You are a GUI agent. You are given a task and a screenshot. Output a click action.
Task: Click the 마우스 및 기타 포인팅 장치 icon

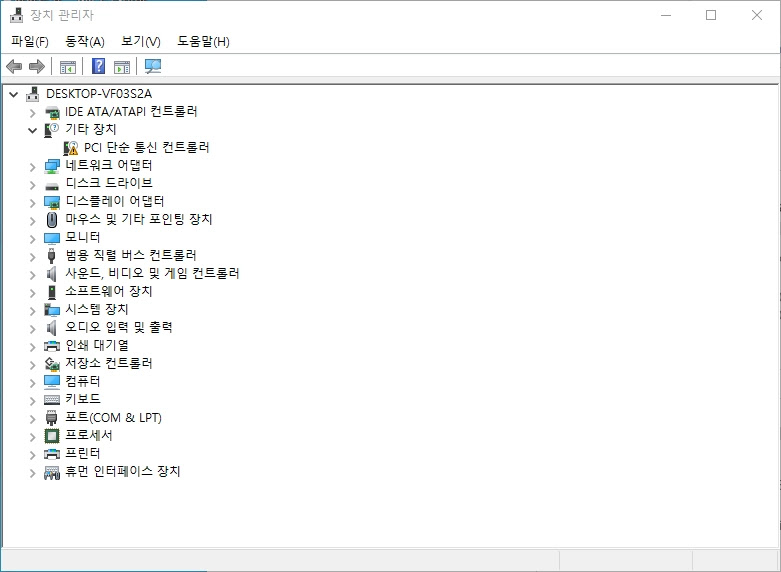[52, 220]
